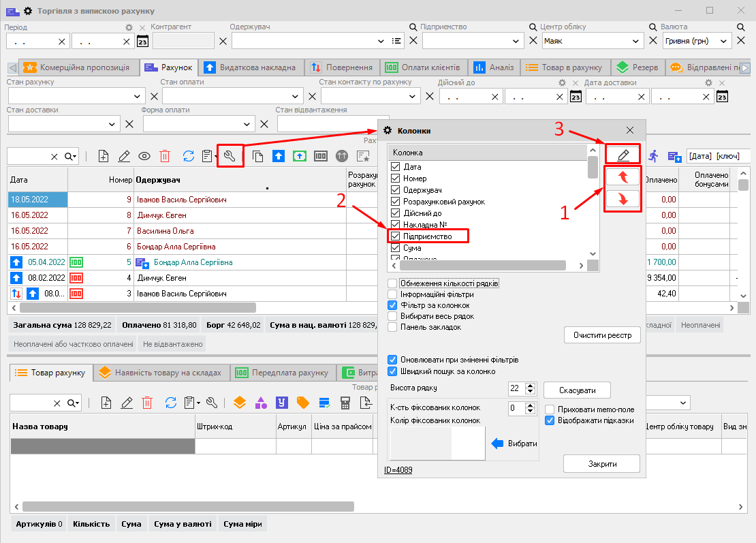
Task: Toggle Відображати підказки checkbox
Action: point(550,420)
